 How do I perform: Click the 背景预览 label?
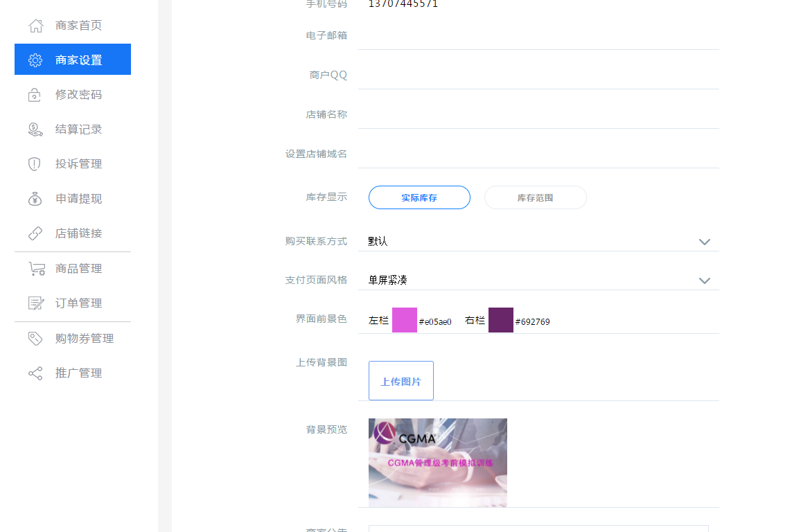(x=326, y=429)
